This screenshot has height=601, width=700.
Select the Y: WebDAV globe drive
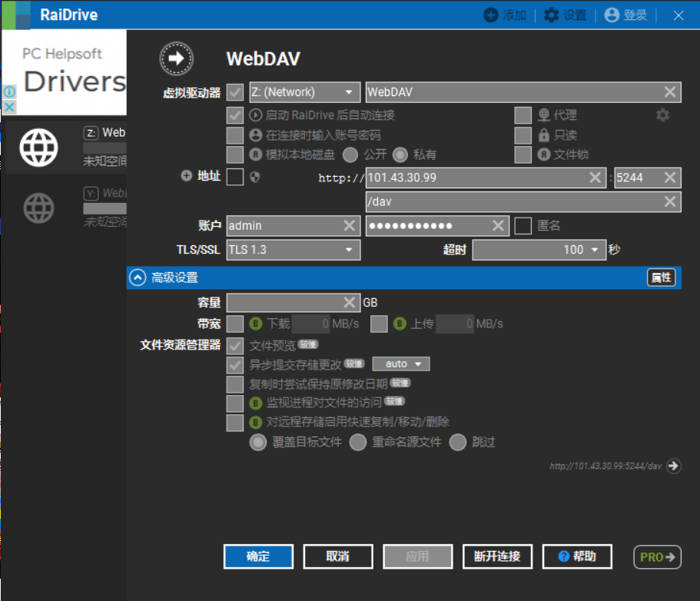coord(39,208)
